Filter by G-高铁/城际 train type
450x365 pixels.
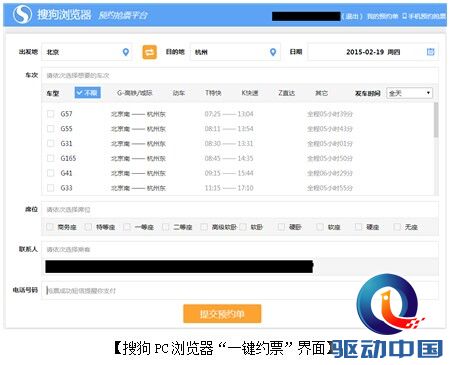[135, 93]
